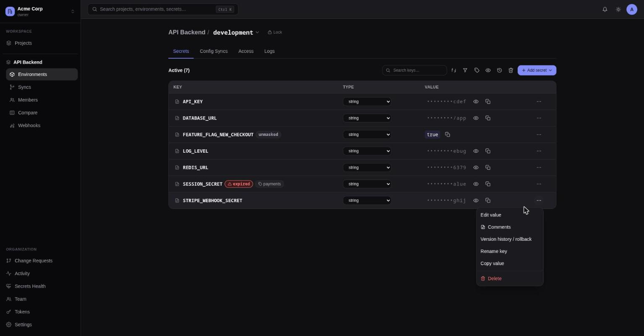Image resolution: width=644 pixels, height=336 pixels.
Task: Go to Change Requests in sidebar
Action: [x=40, y=261]
